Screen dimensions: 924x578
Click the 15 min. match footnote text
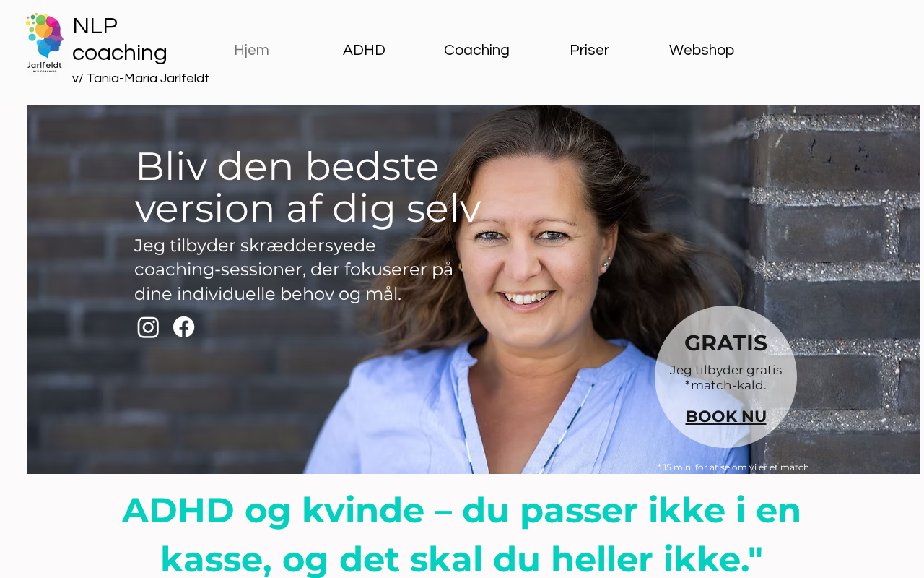[x=733, y=467]
